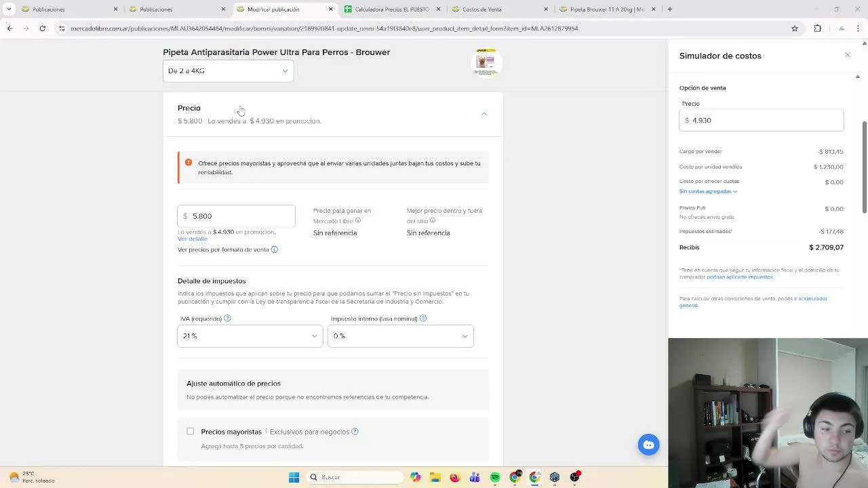Open Firefox from the taskbar

click(454, 477)
